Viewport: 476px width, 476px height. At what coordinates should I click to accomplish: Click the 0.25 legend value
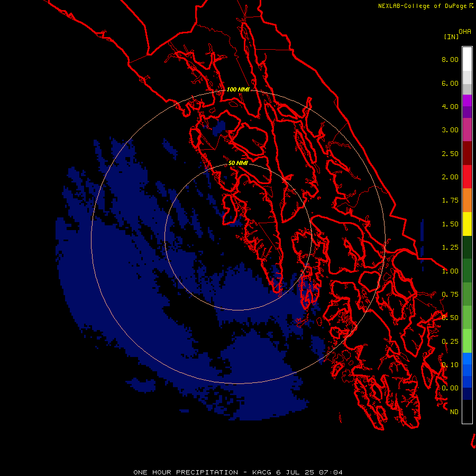pos(450,342)
